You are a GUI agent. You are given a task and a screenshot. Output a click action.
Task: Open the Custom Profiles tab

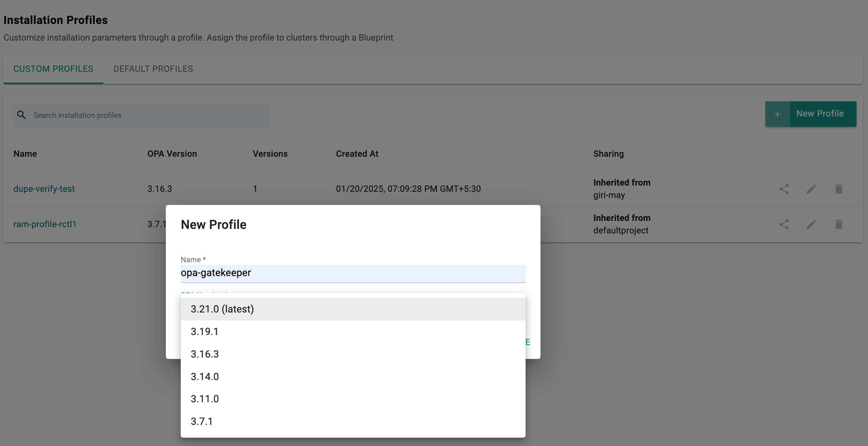coord(53,69)
